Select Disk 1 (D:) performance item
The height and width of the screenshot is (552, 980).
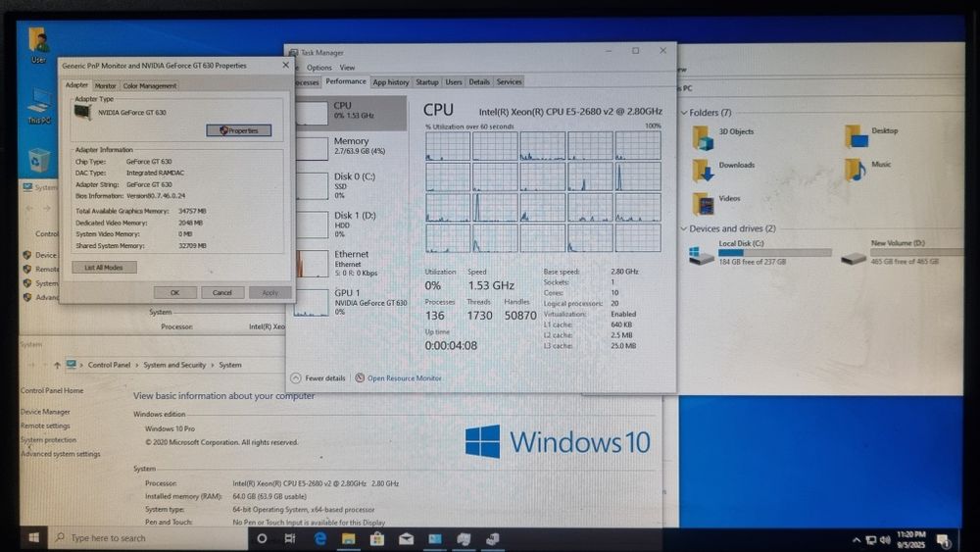point(350,225)
